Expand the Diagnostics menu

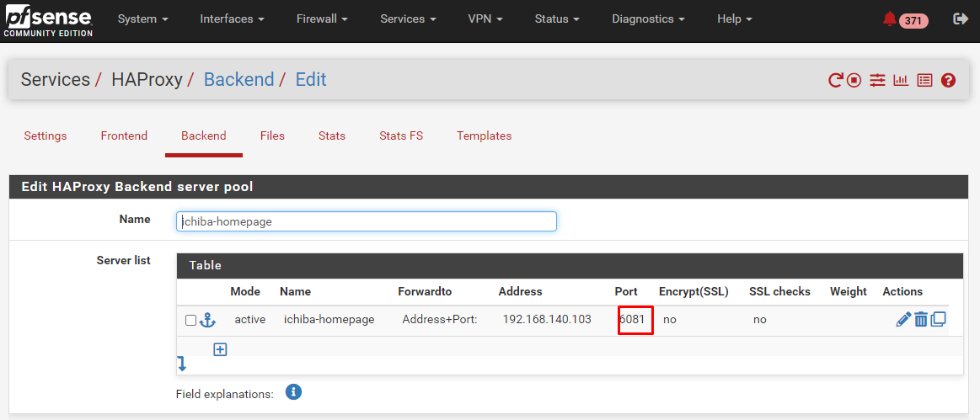point(649,19)
